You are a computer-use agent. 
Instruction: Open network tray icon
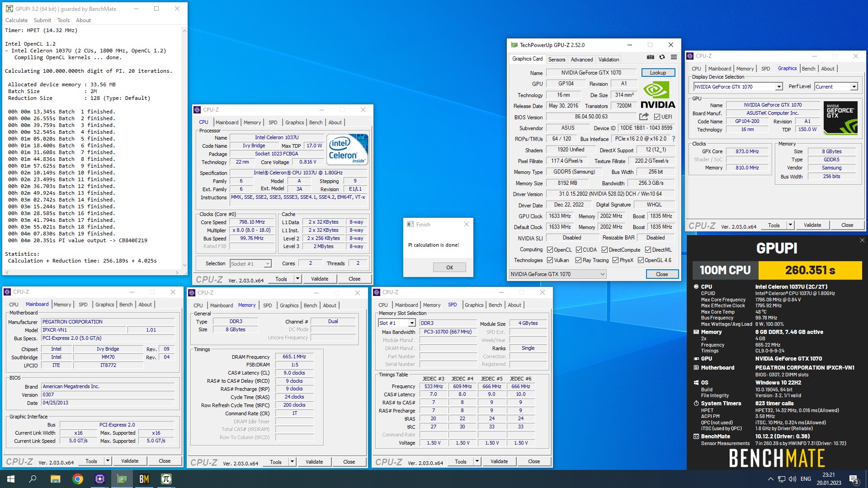(x=782, y=479)
